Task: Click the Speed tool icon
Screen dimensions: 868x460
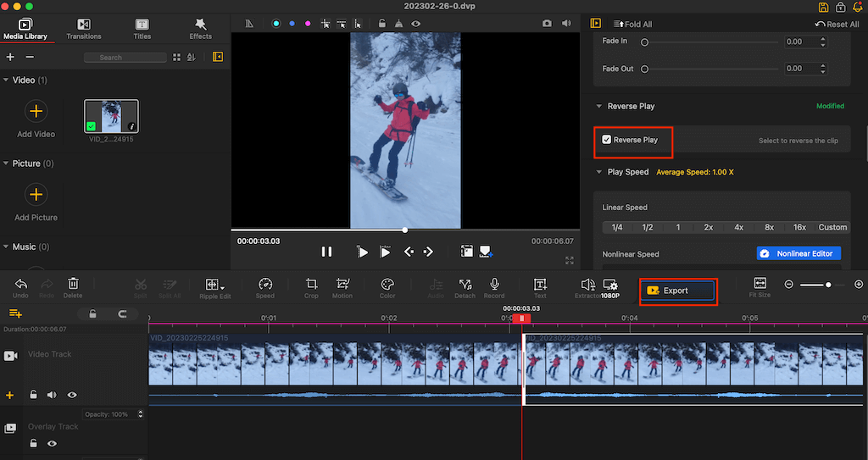Action: (265, 285)
